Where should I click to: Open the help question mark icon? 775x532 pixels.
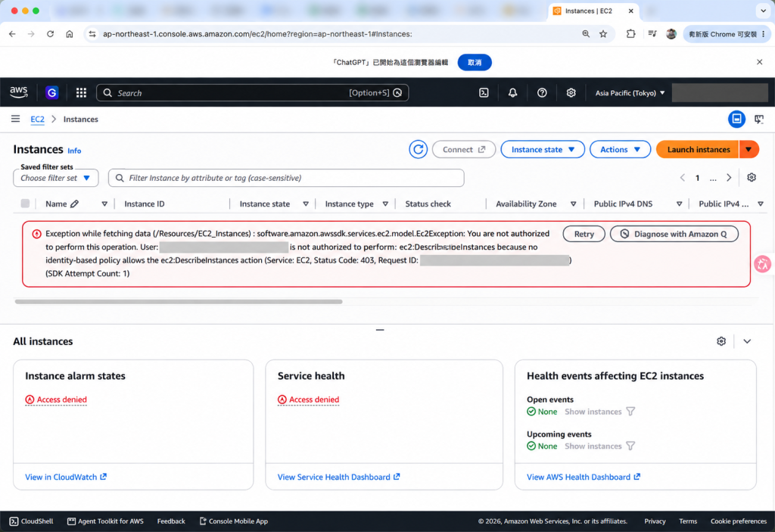(x=542, y=92)
